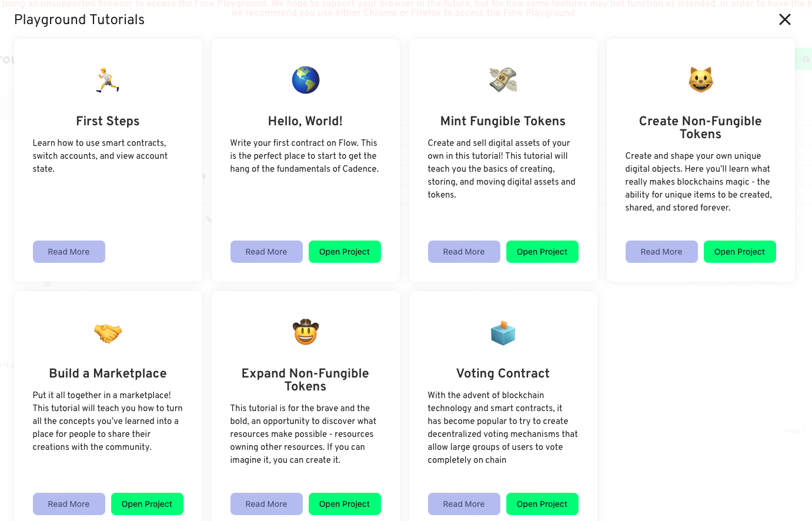The image size is (812, 521).
Task: Read more about Voting Contract tutorial
Action: coord(464,504)
